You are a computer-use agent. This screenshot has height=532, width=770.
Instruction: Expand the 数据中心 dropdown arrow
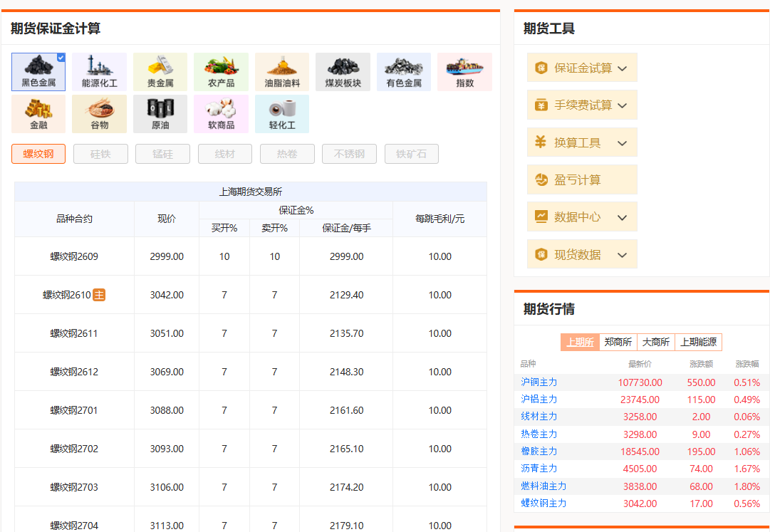(x=622, y=217)
